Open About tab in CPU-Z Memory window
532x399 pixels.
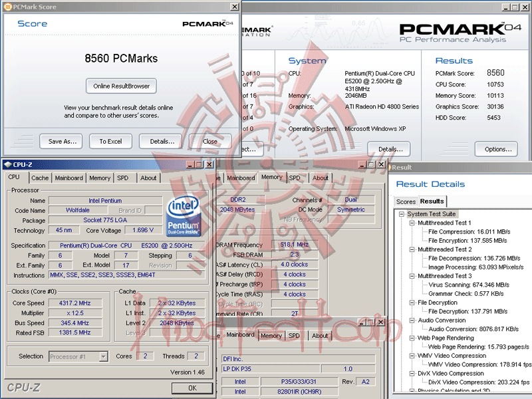click(x=321, y=178)
